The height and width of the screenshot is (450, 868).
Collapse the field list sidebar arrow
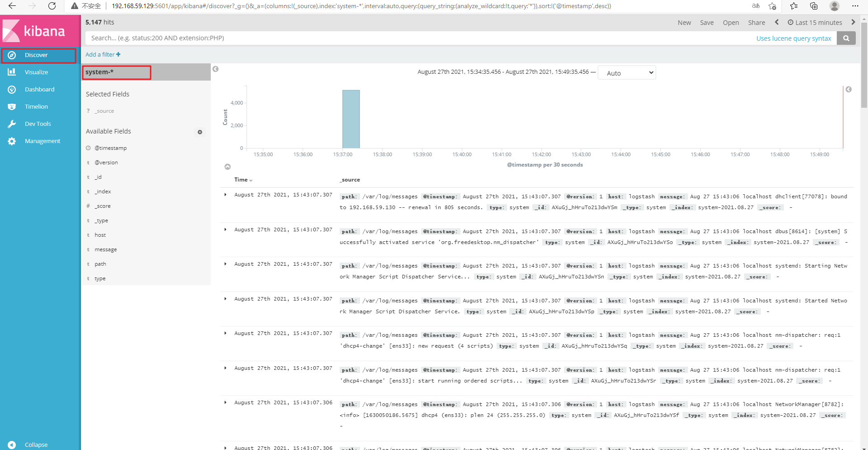[x=216, y=69]
